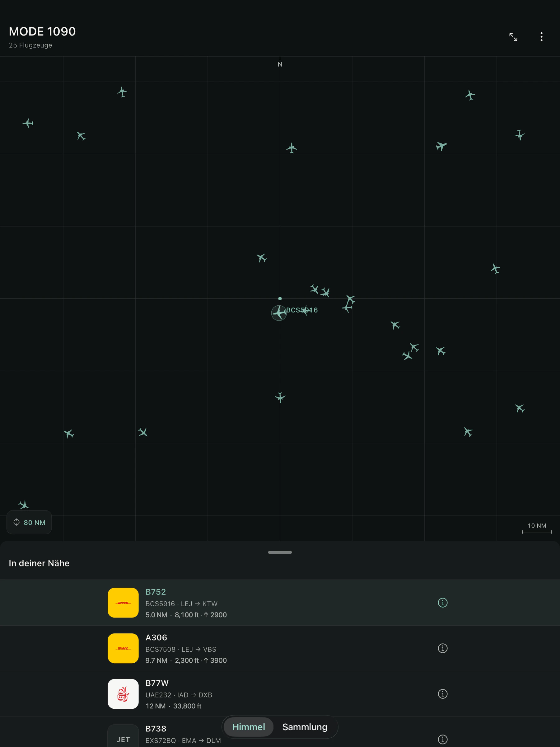Tap the N north marker on map
Screen dimensions: 560x747
tap(280, 64)
